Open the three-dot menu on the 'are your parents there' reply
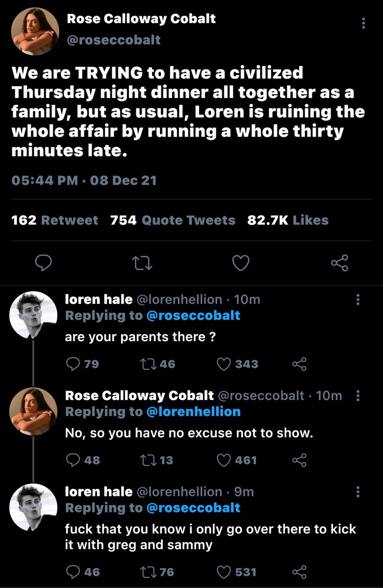Image resolution: width=383 pixels, height=588 pixels. [358, 299]
